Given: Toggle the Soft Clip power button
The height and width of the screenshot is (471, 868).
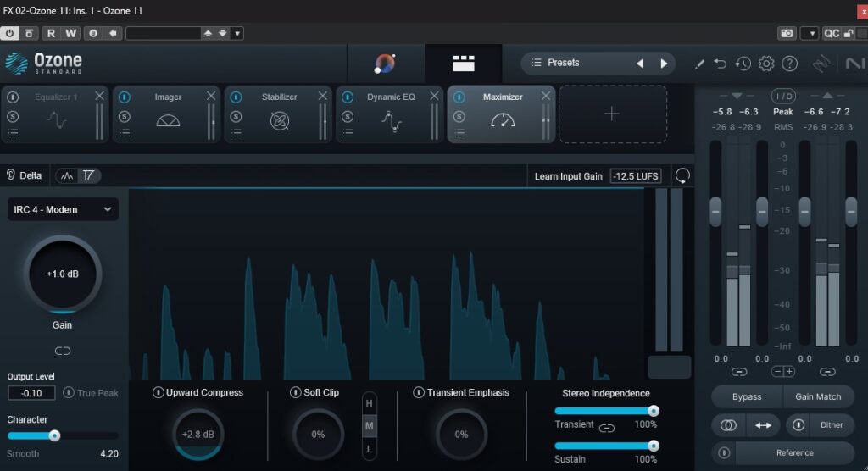Looking at the screenshot, I should pyautogui.click(x=295, y=392).
